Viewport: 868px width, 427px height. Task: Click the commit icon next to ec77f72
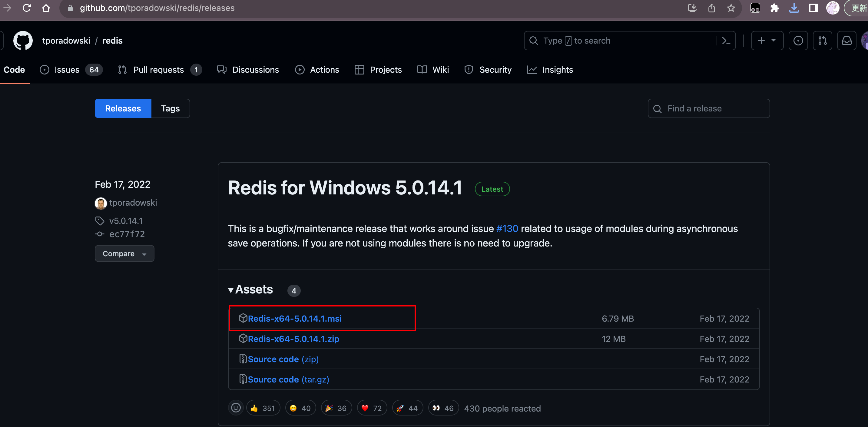(x=99, y=233)
